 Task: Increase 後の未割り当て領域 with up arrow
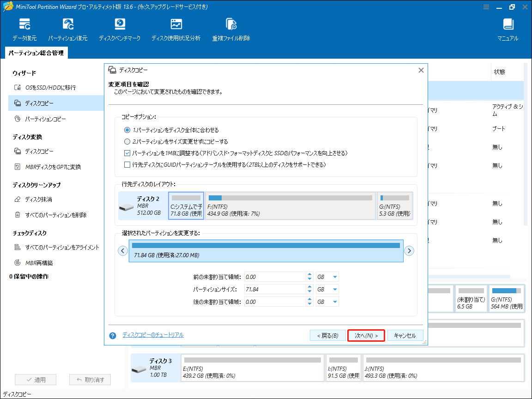click(309, 299)
